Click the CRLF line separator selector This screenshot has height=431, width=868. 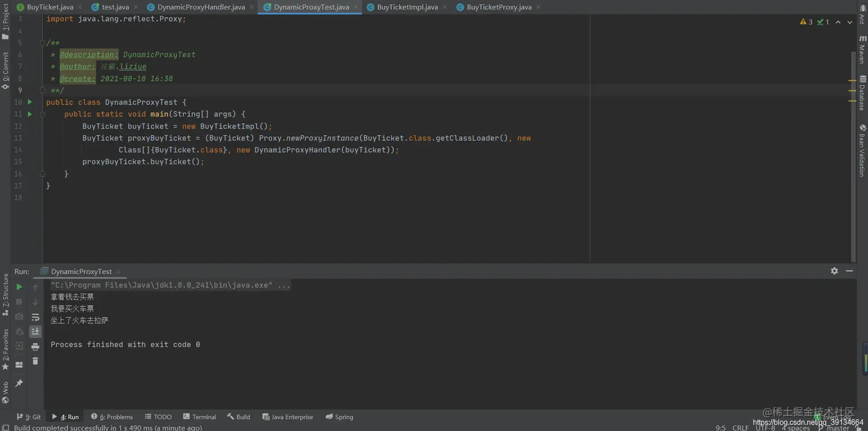click(x=741, y=428)
